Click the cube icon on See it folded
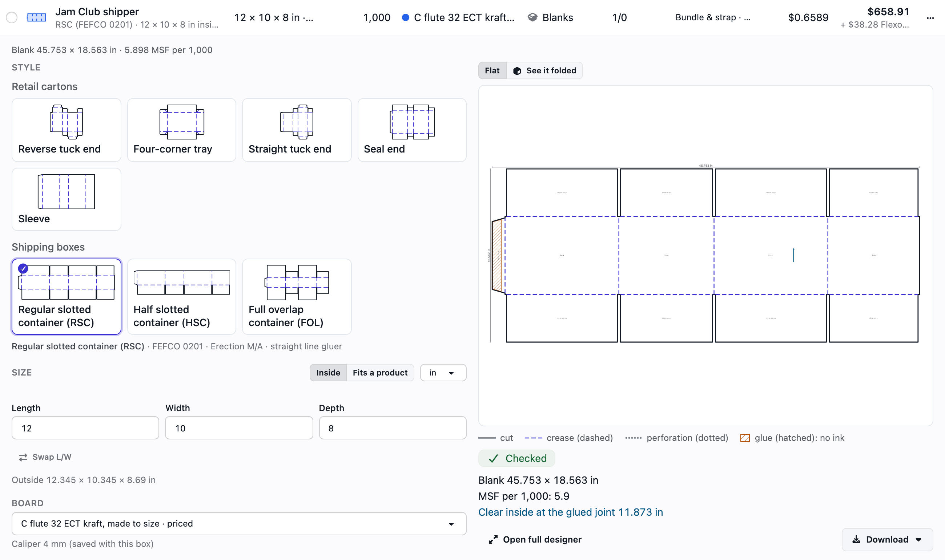Screen dimensions: 945x560 (517, 71)
